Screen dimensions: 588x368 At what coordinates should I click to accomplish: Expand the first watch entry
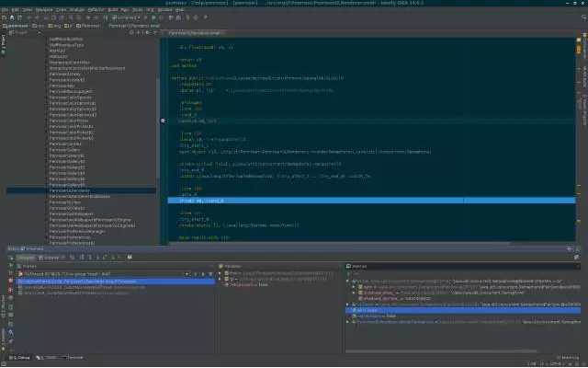point(348,282)
